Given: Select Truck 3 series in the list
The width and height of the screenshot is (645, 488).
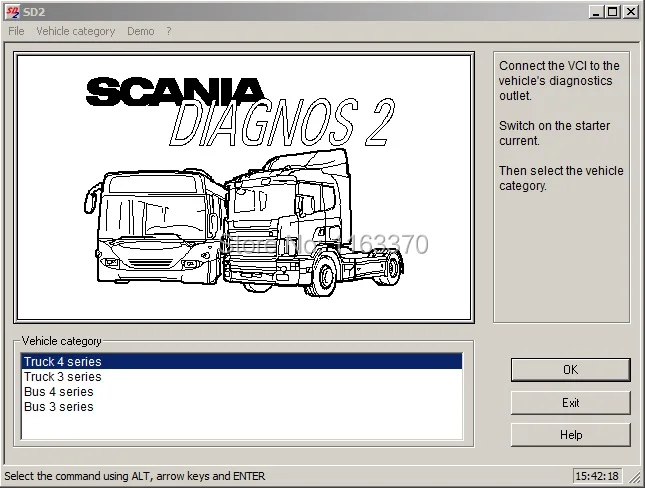Looking at the screenshot, I should [x=241, y=376].
